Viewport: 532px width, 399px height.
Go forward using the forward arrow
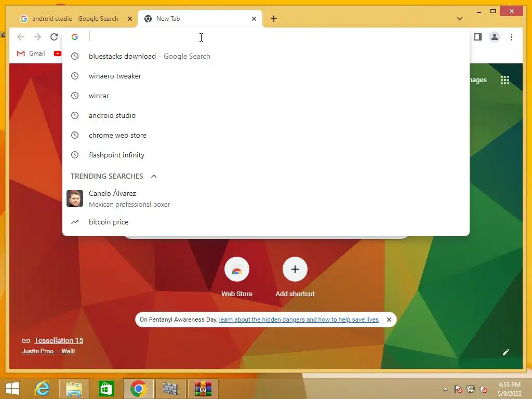tap(37, 37)
